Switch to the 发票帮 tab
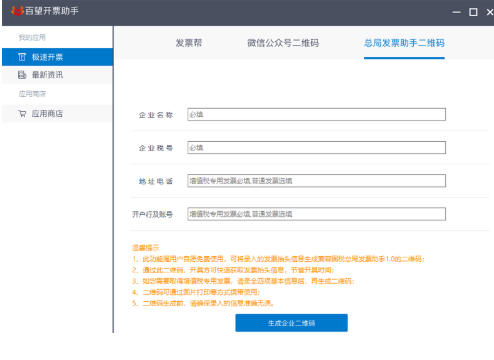 (189, 43)
